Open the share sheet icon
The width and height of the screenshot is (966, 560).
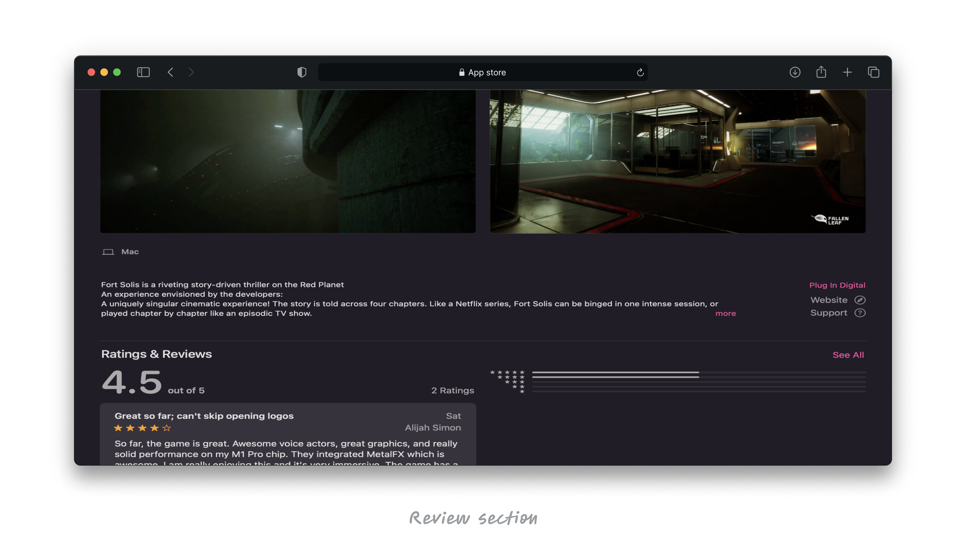821,72
